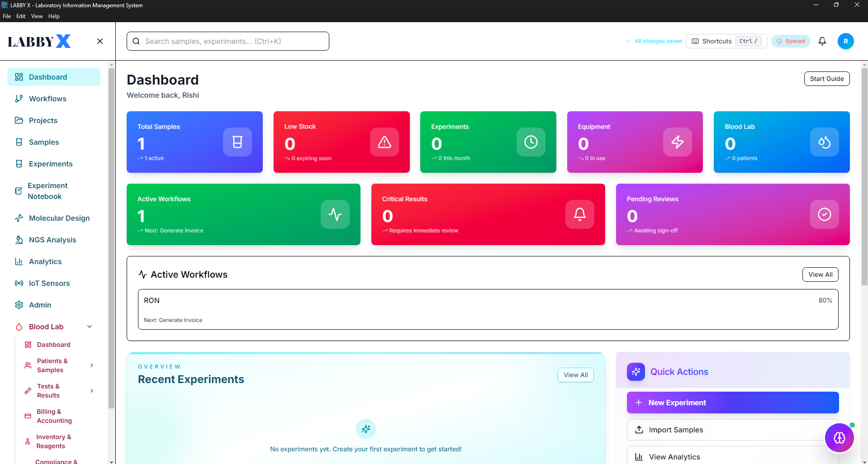Image resolution: width=868 pixels, height=464 pixels.
Task: Expand Patients & Samples submenu
Action: click(x=92, y=365)
